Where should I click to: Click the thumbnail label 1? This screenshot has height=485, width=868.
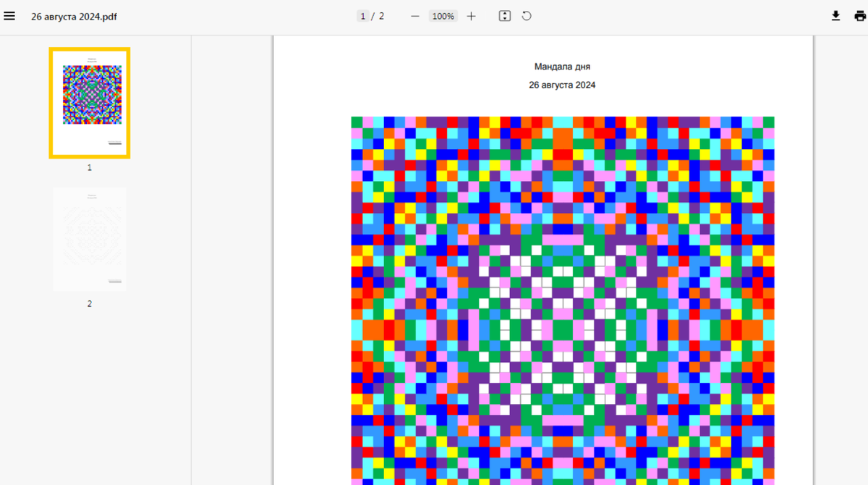tap(90, 167)
